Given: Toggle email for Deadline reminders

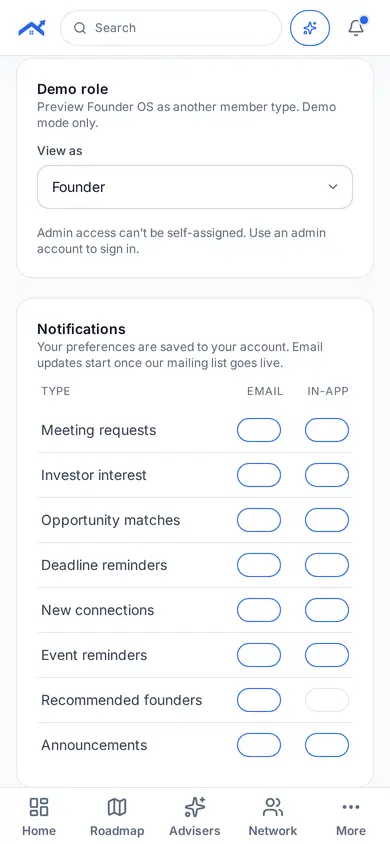Looking at the screenshot, I should point(259,565).
